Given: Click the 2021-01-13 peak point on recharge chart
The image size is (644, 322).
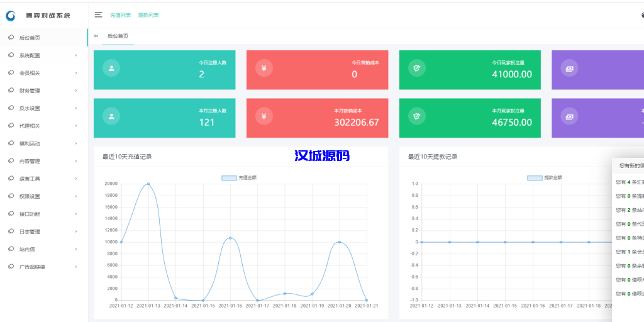Looking at the screenshot, I should [x=148, y=184].
